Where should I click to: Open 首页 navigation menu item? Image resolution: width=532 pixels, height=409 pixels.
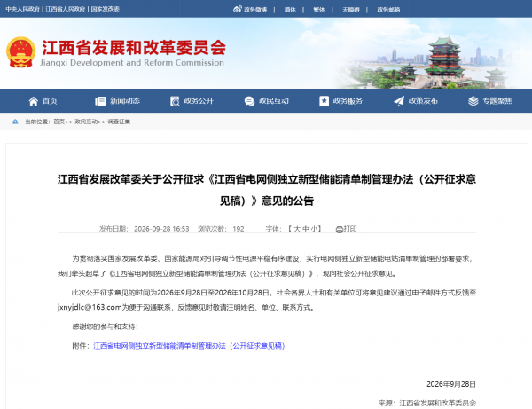point(50,101)
